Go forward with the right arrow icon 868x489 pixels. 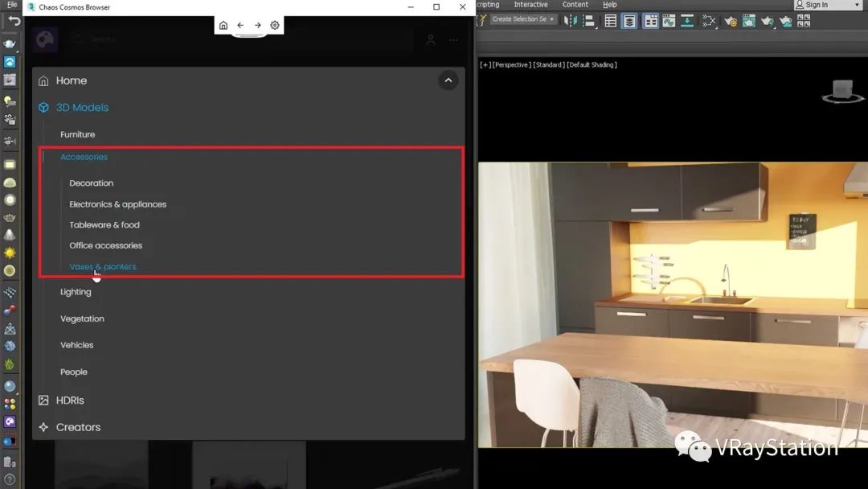[257, 26]
